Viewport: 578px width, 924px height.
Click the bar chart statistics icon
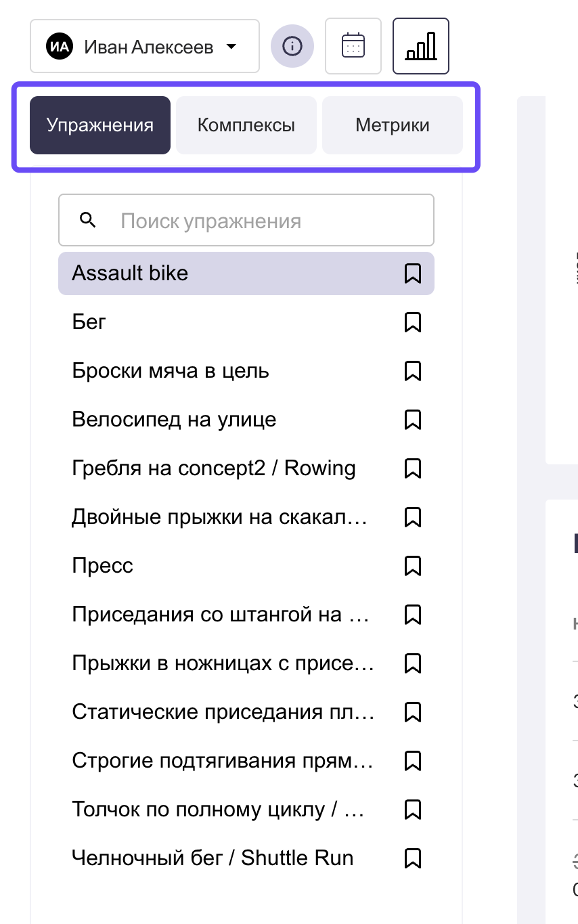(x=421, y=46)
